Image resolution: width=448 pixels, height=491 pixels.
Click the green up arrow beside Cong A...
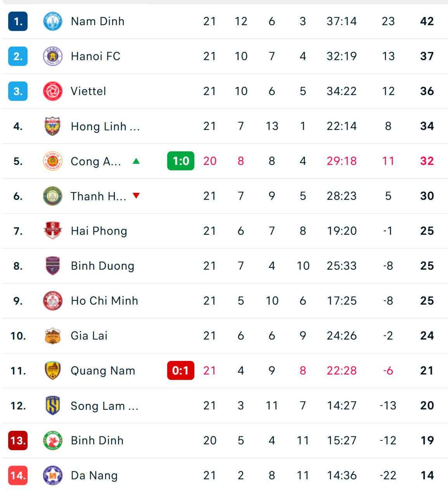tap(136, 161)
